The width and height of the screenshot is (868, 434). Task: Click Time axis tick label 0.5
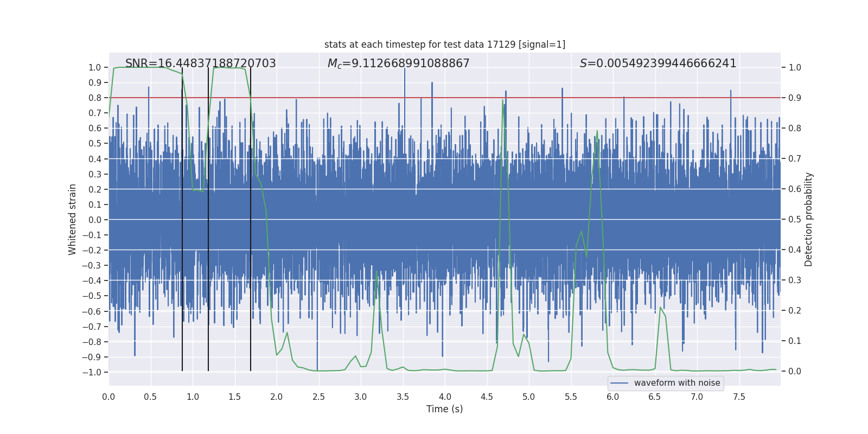coord(150,397)
